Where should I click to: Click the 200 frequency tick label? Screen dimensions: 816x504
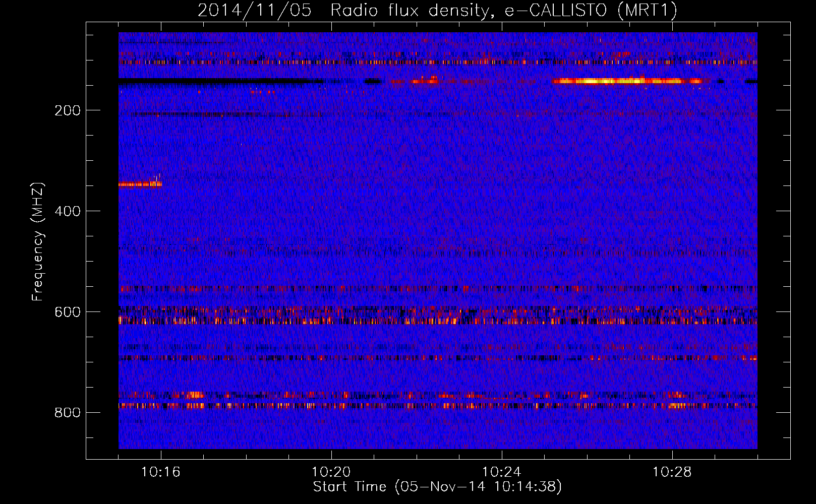click(67, 110)
